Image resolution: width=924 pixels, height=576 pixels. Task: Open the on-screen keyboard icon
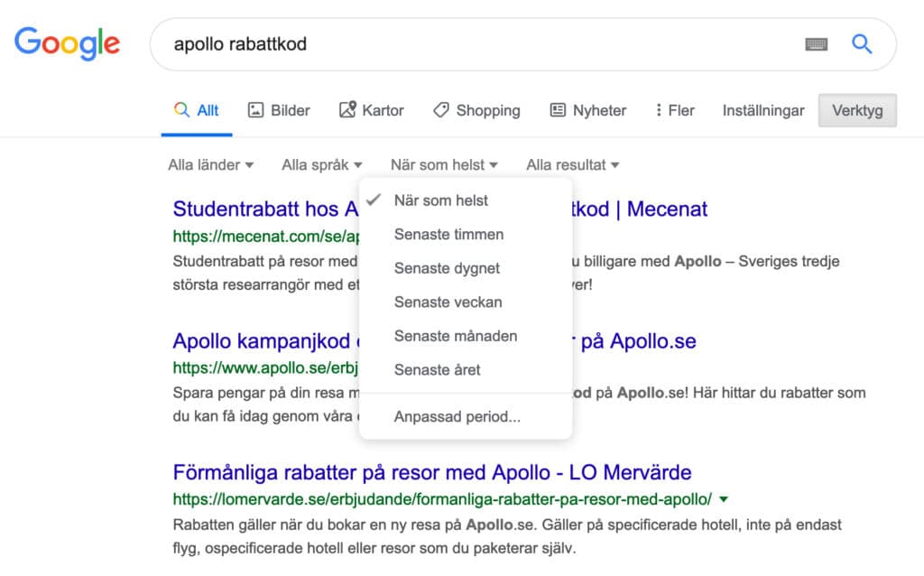[x=816, y=44]
